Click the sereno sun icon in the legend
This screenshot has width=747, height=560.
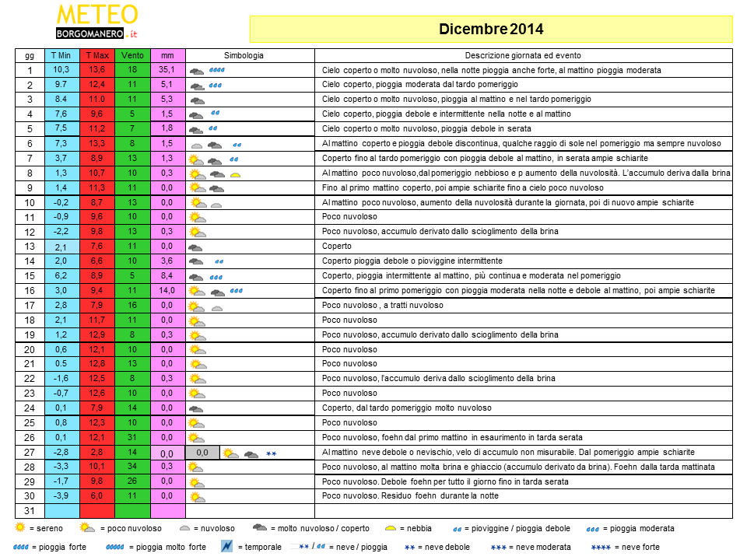[x=20, y=527]
